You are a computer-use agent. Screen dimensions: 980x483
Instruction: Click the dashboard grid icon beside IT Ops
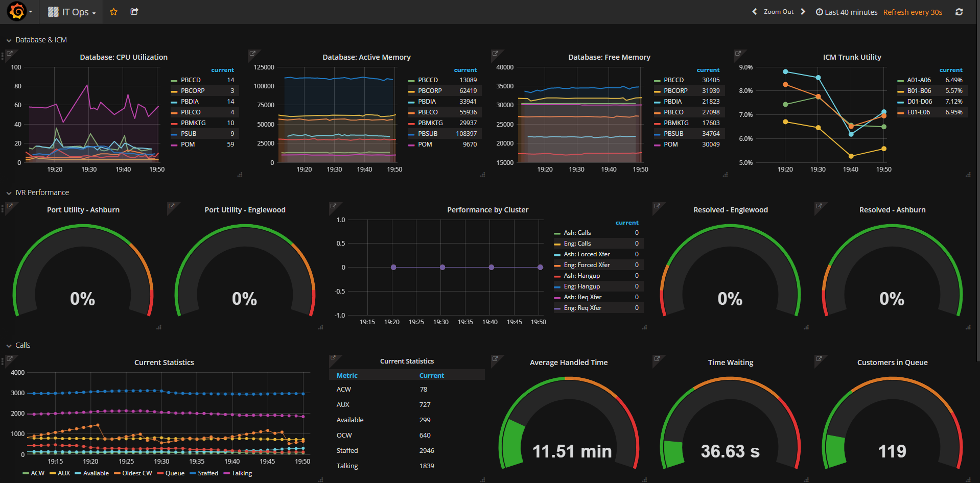53,11
